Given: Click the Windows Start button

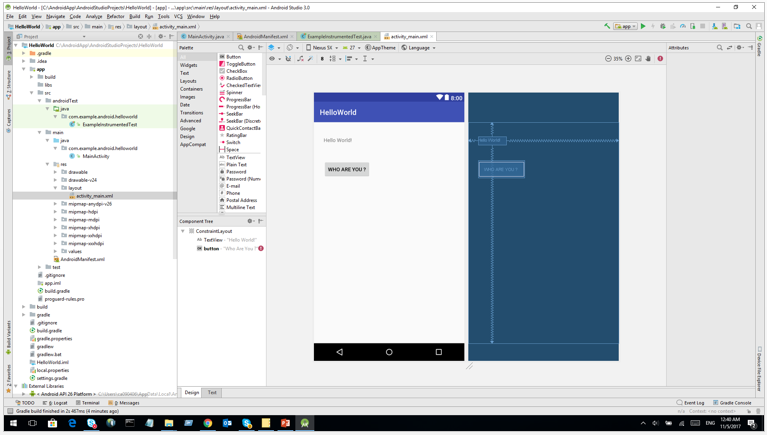Looking at the screenshot, I should click(13, 423).
